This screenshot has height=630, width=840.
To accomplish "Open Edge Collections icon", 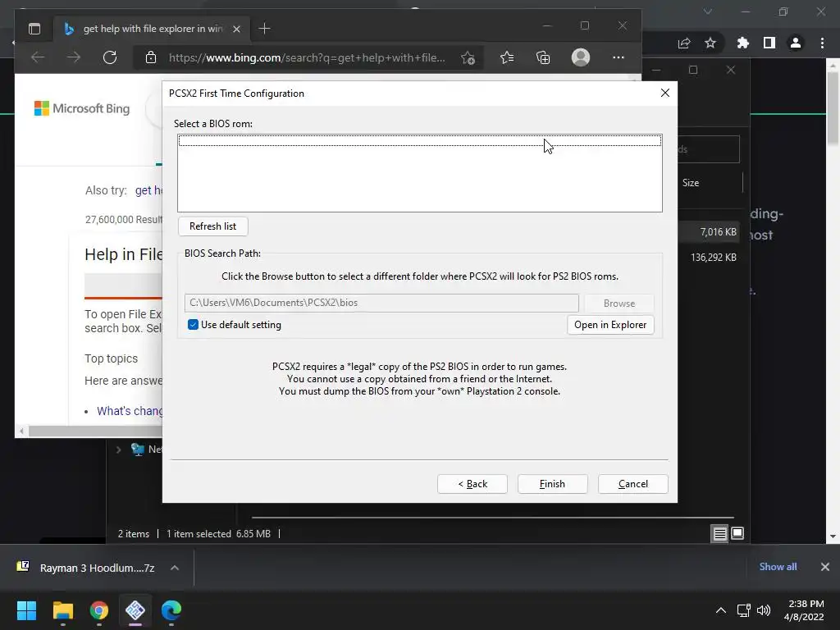I will point(543,57).
